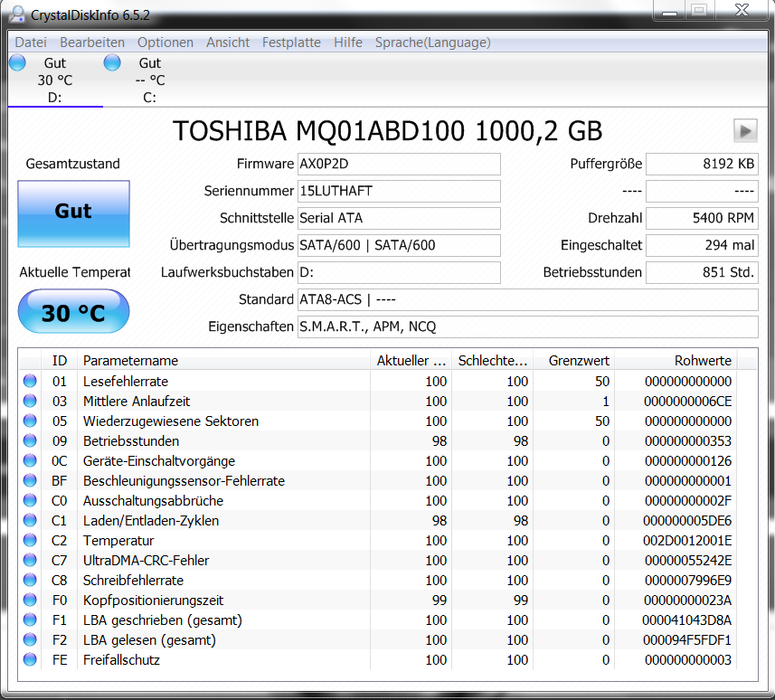Click the 30 °C temperature button
This screenshot has width=775, height=700.
click(x=73, y=313)
